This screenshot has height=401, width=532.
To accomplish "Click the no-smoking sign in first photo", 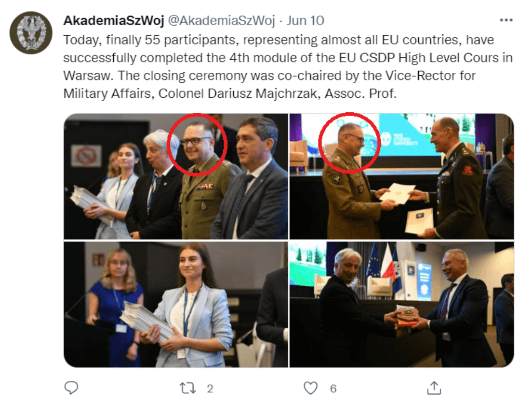I will (86, 156).
